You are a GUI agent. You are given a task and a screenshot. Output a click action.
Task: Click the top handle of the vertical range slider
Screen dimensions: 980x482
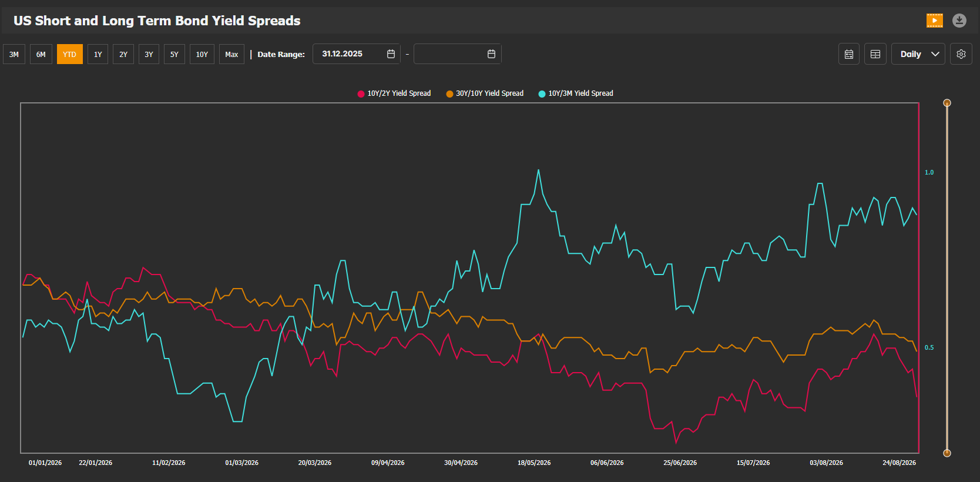(947, 103)
